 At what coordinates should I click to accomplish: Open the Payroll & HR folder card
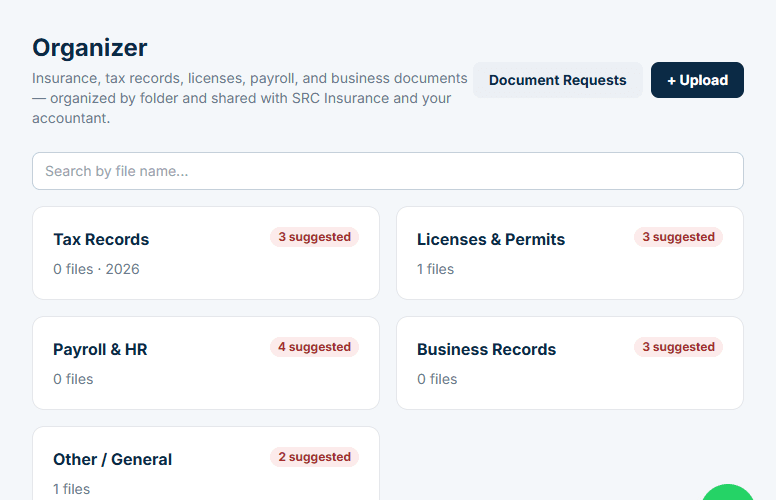click(206, 363)
